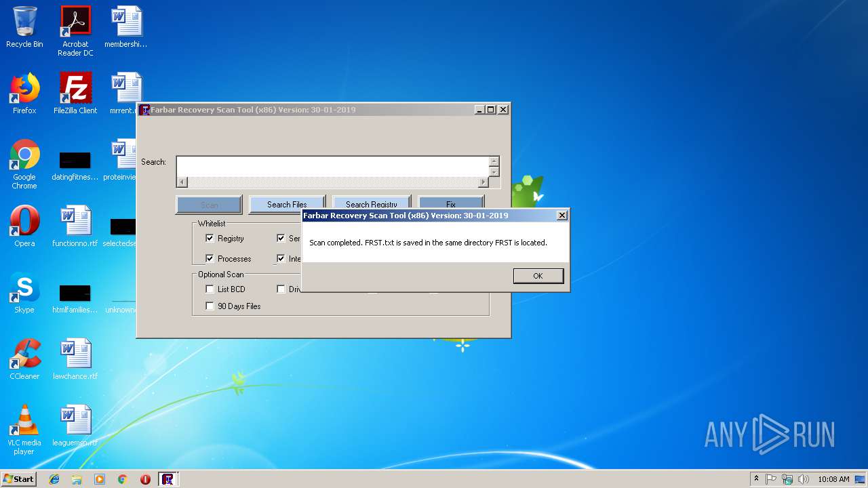Show hidden tray icons arrow
This screenshot has height=488, width=868.
[756, 479]
